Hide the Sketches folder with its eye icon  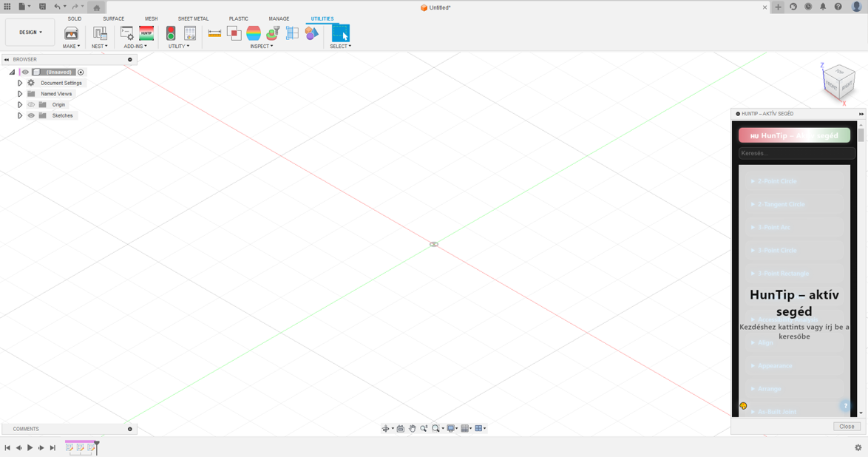(31, 115)
